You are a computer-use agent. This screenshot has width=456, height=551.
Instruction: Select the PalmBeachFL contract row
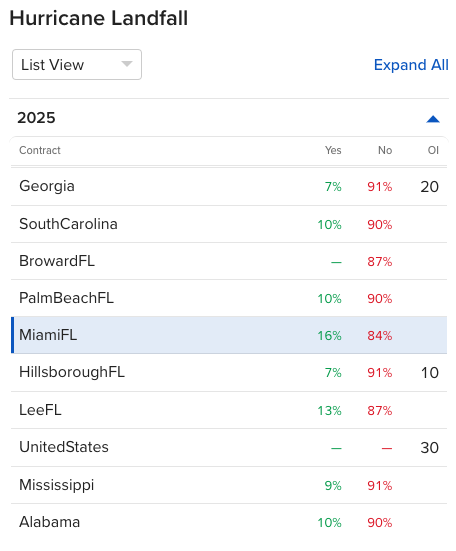pos(229,298)
